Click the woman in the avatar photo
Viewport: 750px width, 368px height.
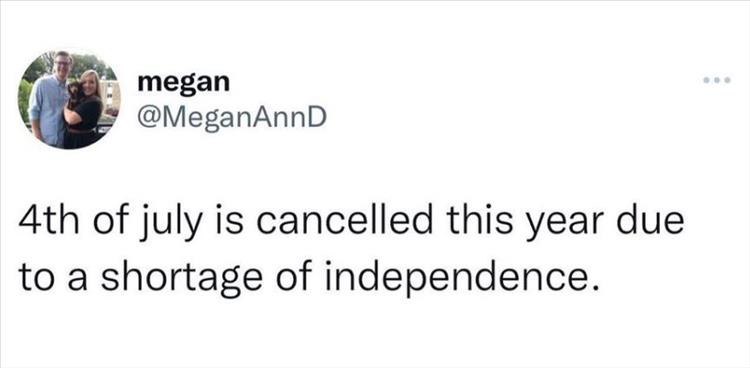pyautogui.click(x=85, y=110)
